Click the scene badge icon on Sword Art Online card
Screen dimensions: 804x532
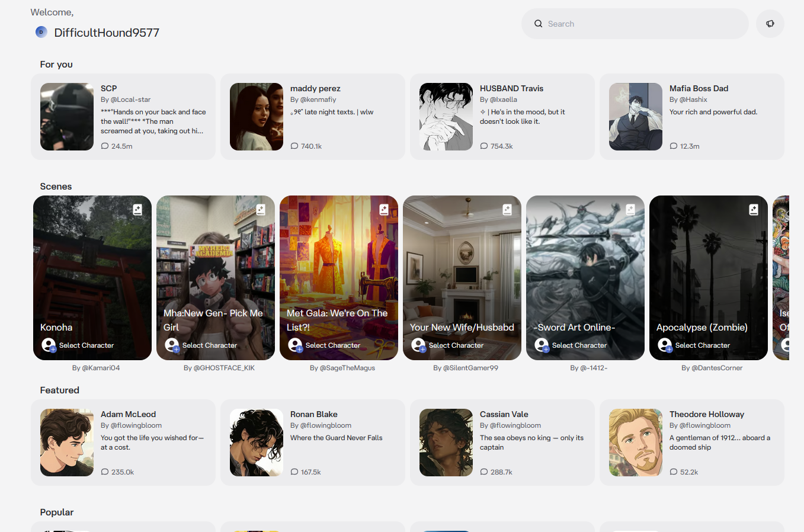tap(630, 209)
